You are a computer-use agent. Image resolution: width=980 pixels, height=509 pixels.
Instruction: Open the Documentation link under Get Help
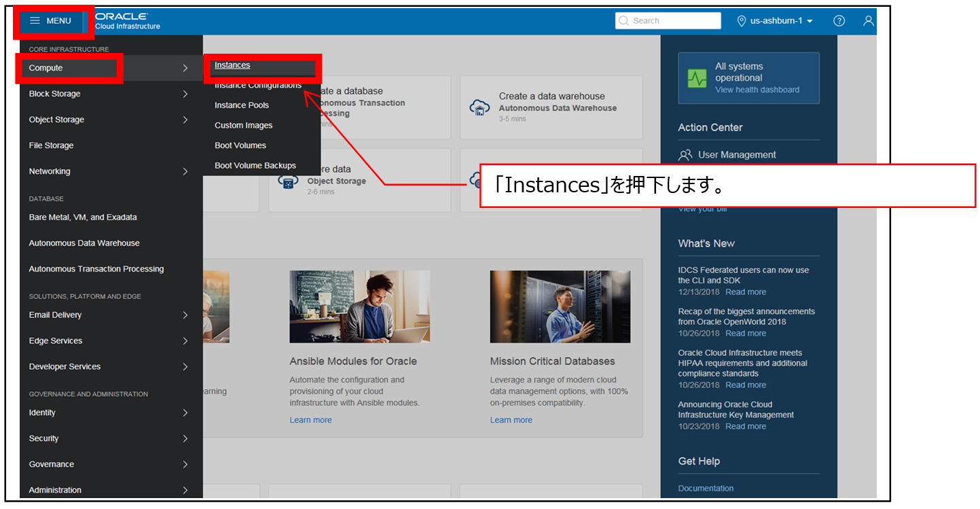tap(705, 488)
